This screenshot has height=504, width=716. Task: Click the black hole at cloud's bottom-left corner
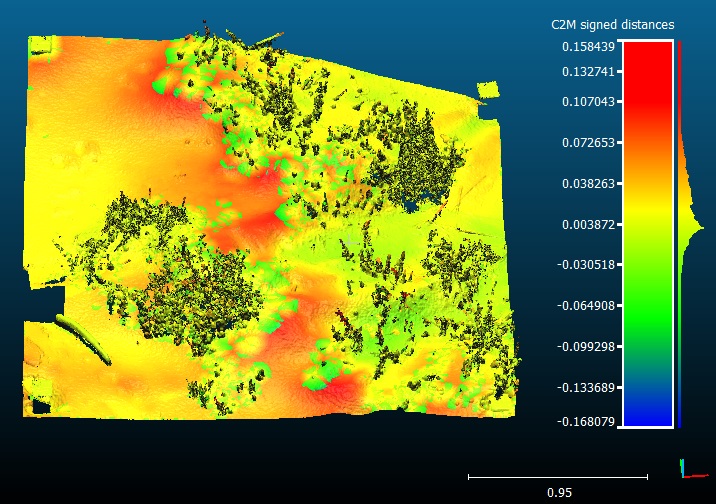[x=40, y=406]
